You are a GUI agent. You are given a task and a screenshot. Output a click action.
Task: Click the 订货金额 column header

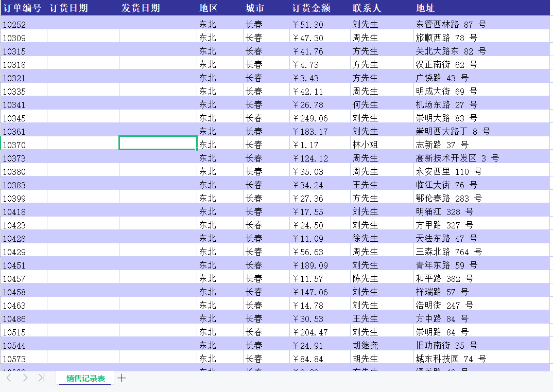312,8
